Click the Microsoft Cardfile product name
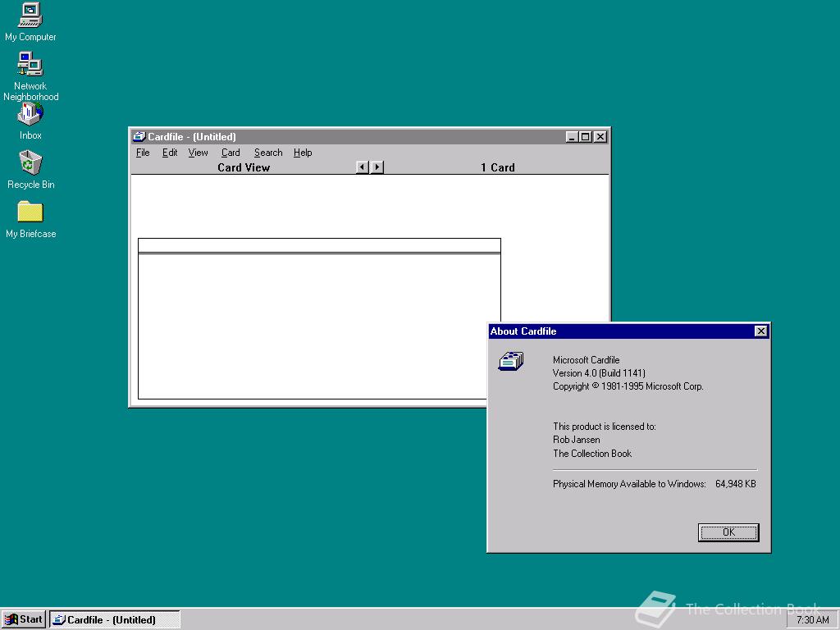The image size is (840, 630). point(586,360)
